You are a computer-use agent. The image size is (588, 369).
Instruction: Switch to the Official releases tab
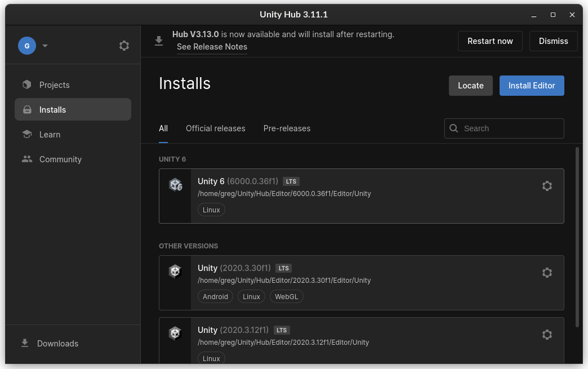click(x=215, y=128)
